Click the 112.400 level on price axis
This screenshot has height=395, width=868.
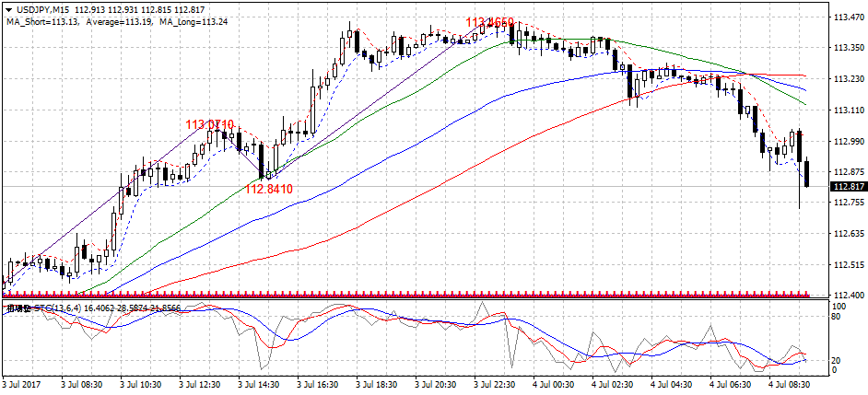[847, 296]
